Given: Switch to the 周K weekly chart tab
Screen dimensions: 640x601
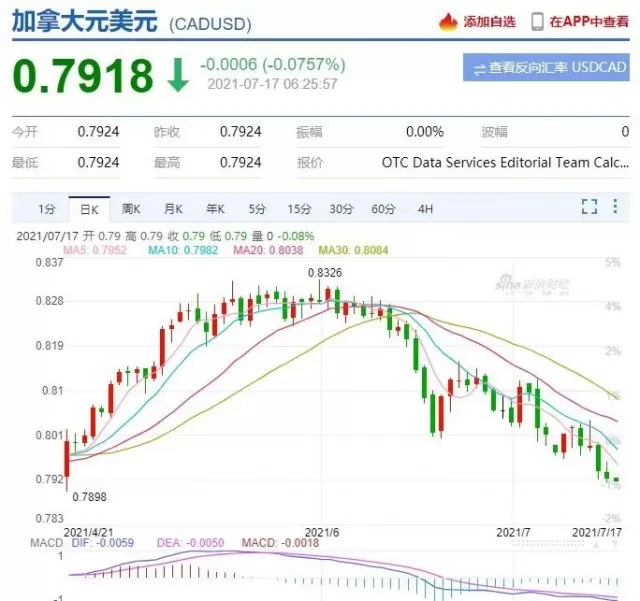Looking at the screenshot, I should point(131,209).
